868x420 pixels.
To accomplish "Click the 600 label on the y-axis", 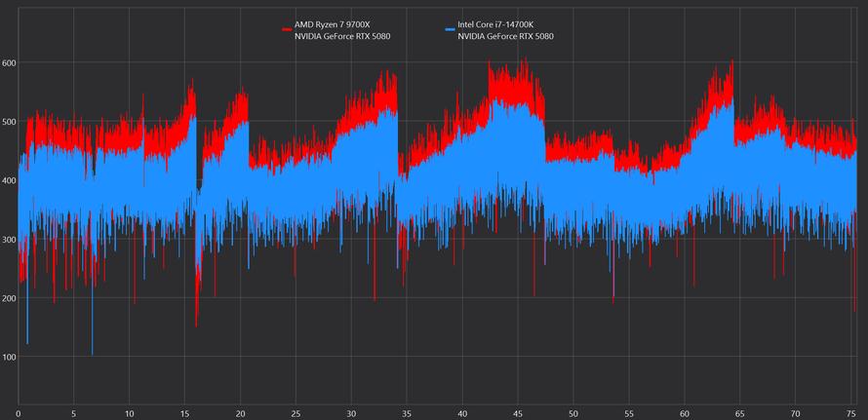I will click(10, 62).
